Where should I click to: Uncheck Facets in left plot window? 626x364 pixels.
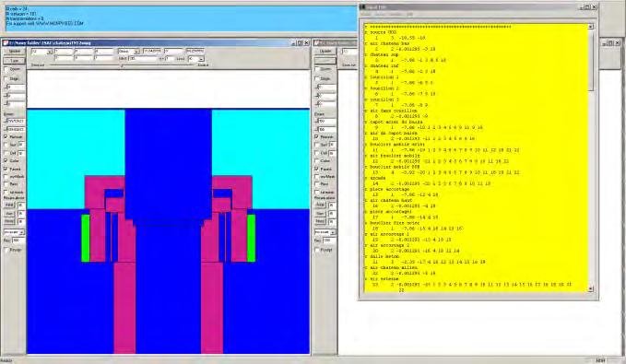[6, 169]
